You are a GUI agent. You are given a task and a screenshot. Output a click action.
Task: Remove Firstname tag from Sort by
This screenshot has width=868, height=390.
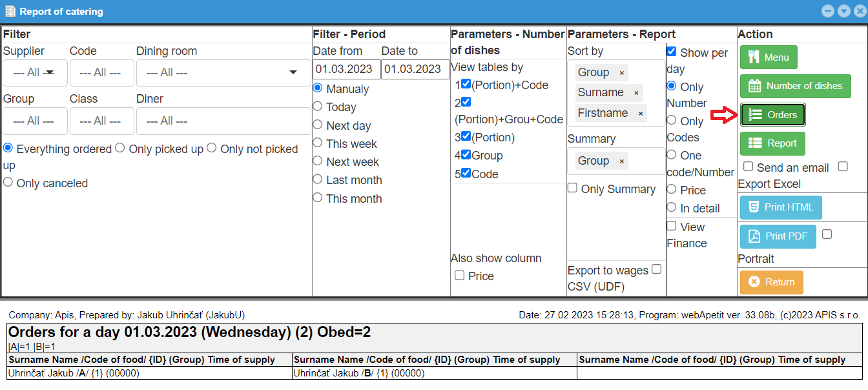point(641,114)
